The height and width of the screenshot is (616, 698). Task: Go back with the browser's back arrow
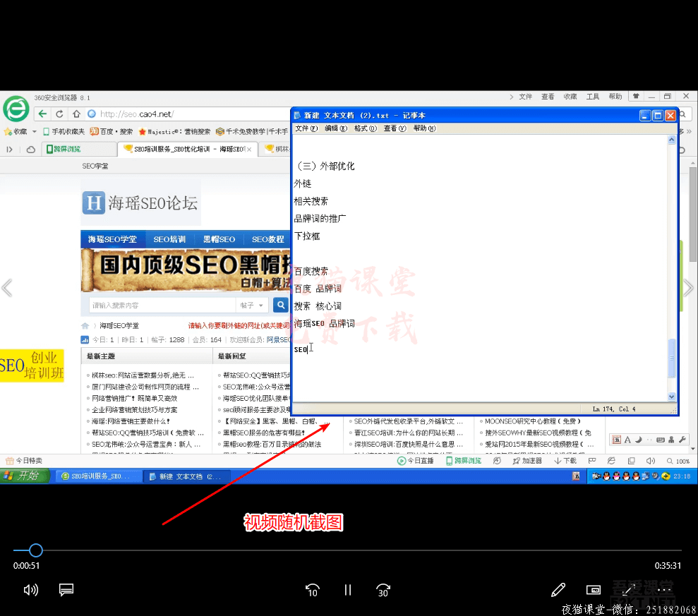43,114
